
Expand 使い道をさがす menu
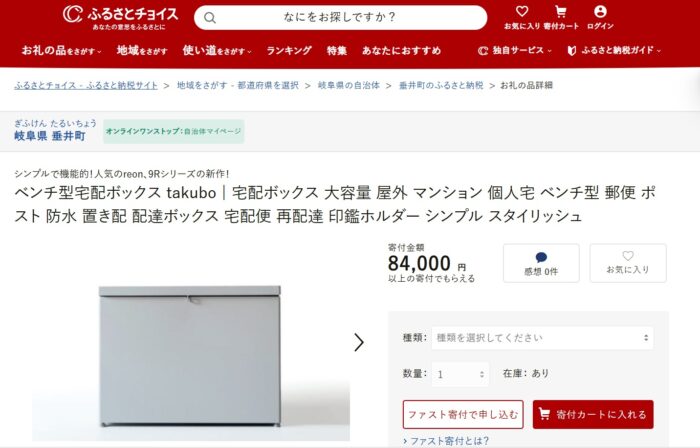click(x=217, y=50)
